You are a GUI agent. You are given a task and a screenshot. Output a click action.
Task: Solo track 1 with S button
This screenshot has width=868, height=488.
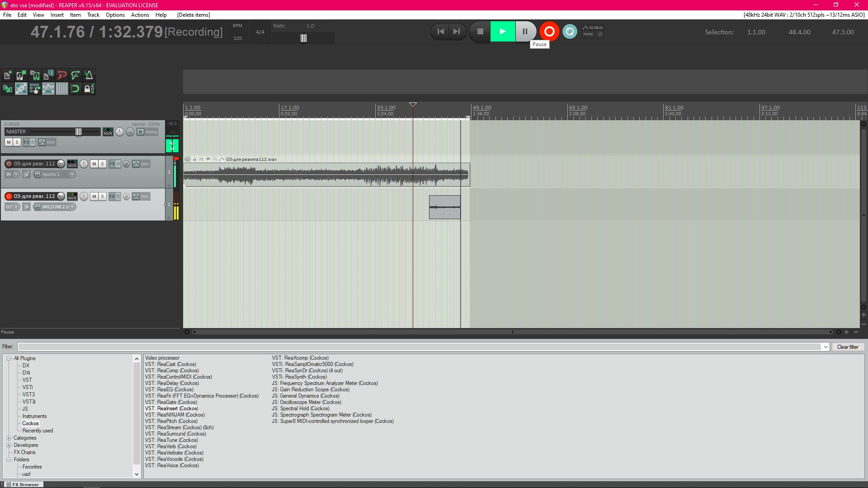coord(103,164)
